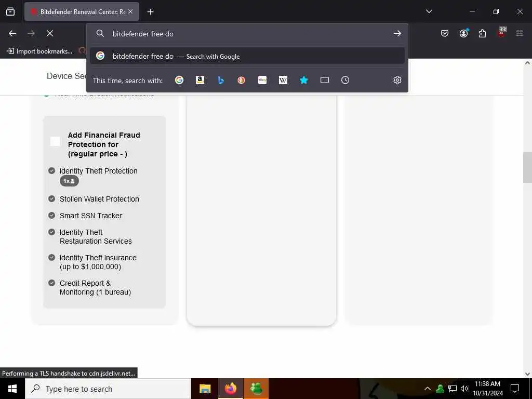
Task: Search in open Tabs icon
Action: pos(325,80)
